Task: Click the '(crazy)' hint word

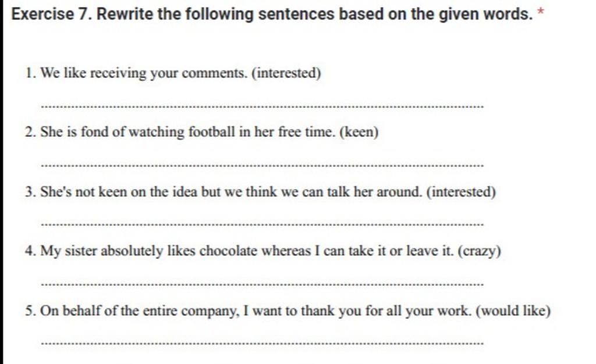Action: (480, 252)
